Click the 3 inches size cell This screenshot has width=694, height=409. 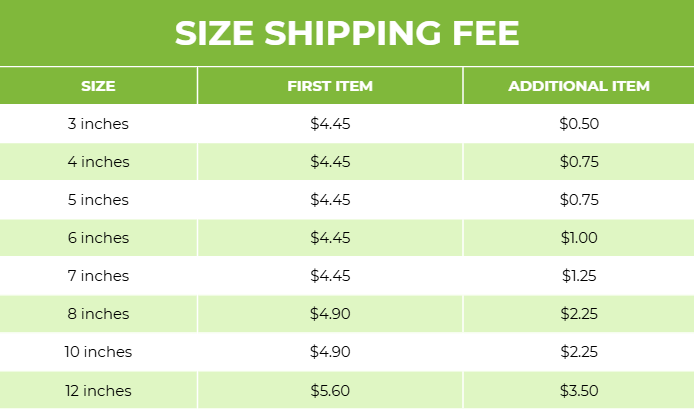(x=98, y=124)
